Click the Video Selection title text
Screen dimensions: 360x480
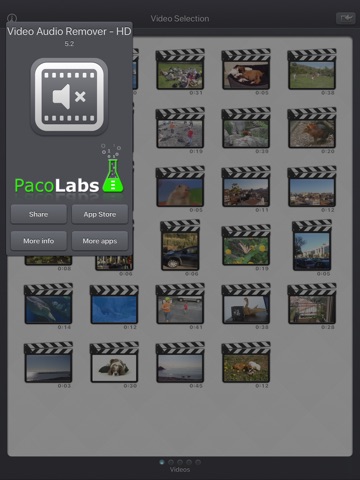(x=180, y=19)
